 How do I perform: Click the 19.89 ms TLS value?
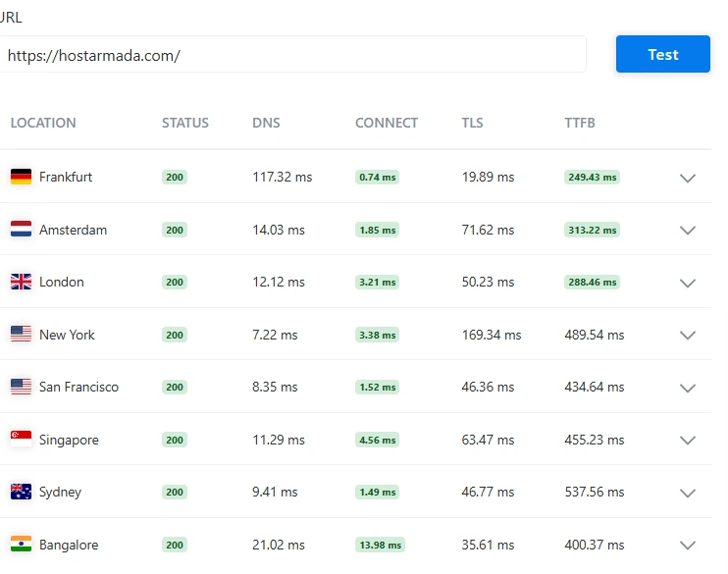click(488, 177)
